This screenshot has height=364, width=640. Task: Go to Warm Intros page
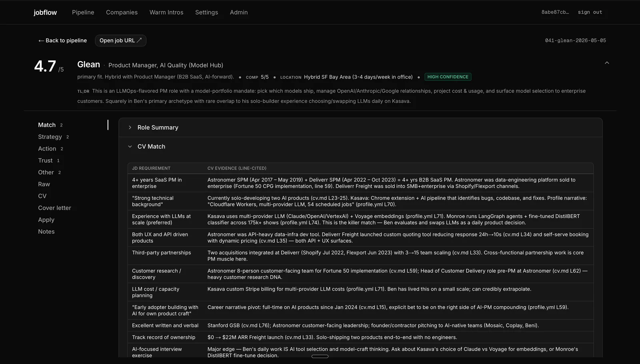point(166,12)
